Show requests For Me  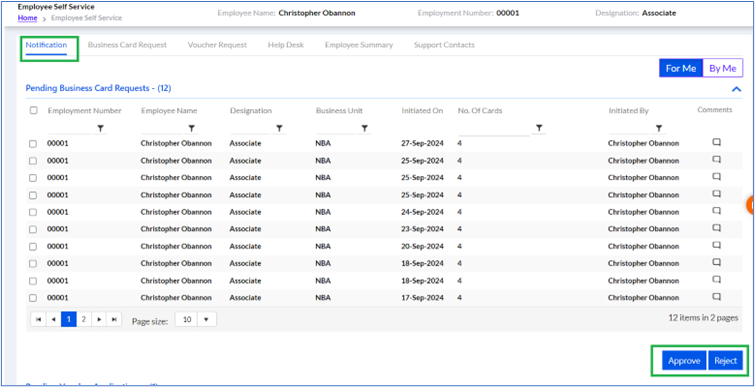click(x=681, y=68)
